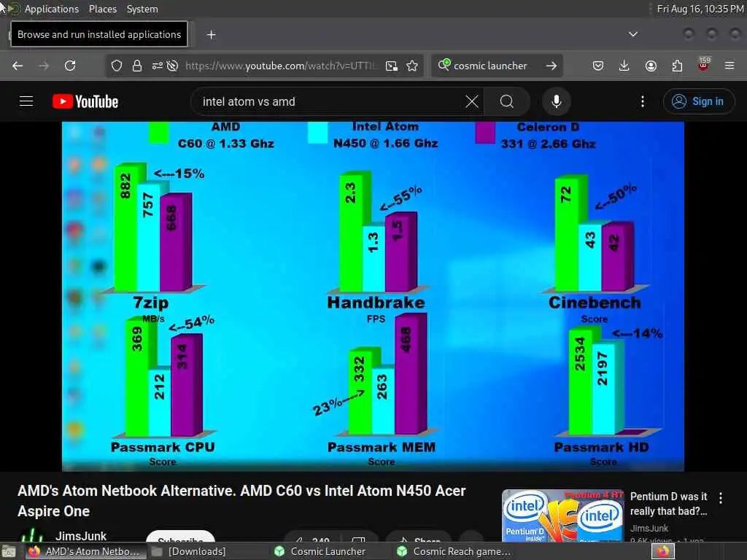Open options for the Pentium D suggested video
747x560 pixels.
click(721, 498)
